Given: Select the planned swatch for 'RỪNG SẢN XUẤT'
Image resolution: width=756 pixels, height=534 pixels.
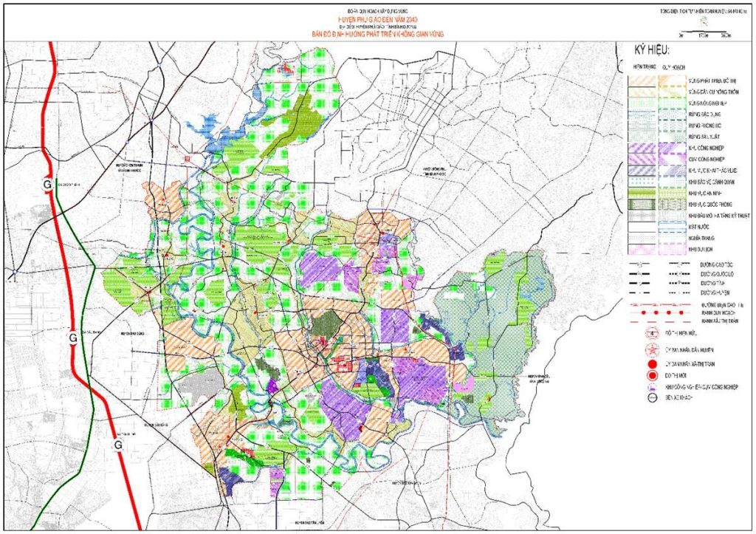Looking at the screenshot, I should click(x=672, y=137).
